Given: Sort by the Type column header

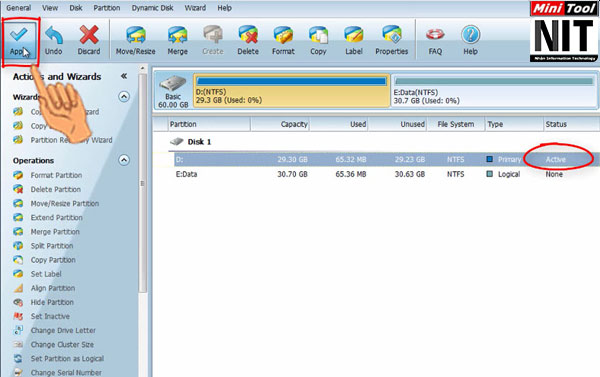Looking at the screenshot, I should click(514, 124).
